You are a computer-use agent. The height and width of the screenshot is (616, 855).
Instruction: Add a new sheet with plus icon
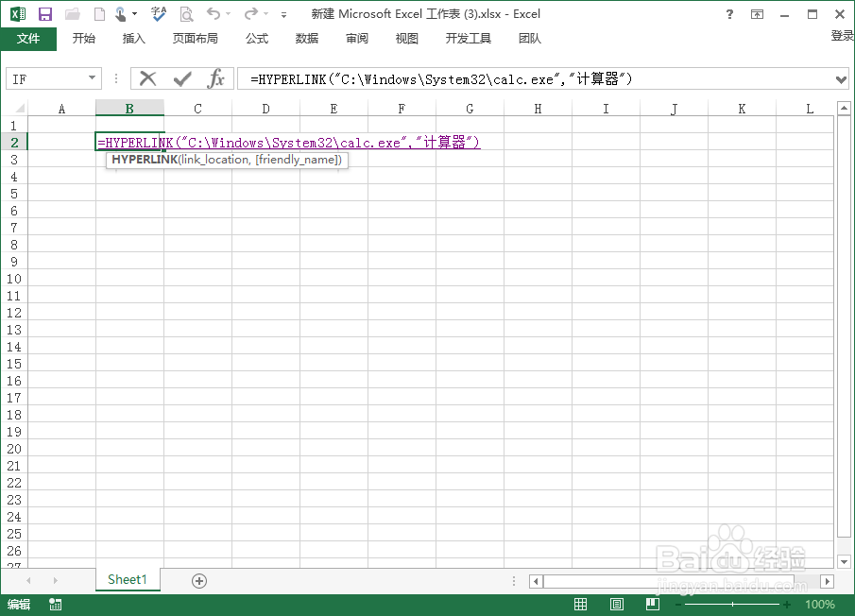pos(199,581)
